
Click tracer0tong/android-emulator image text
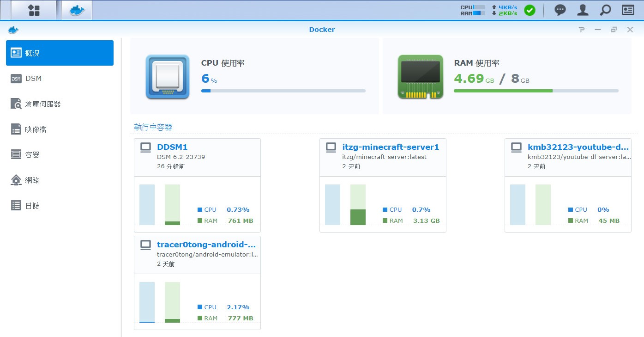207,254
